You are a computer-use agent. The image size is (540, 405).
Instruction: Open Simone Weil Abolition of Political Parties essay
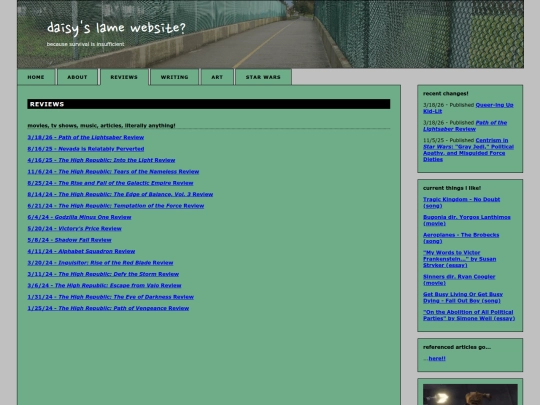click(469, 315)
